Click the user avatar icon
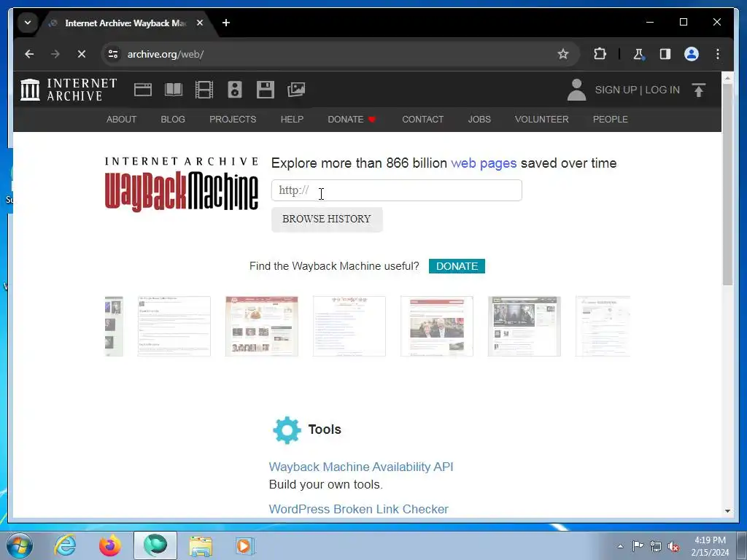Viewport: 747px width, 560px height. coord(576,90)
